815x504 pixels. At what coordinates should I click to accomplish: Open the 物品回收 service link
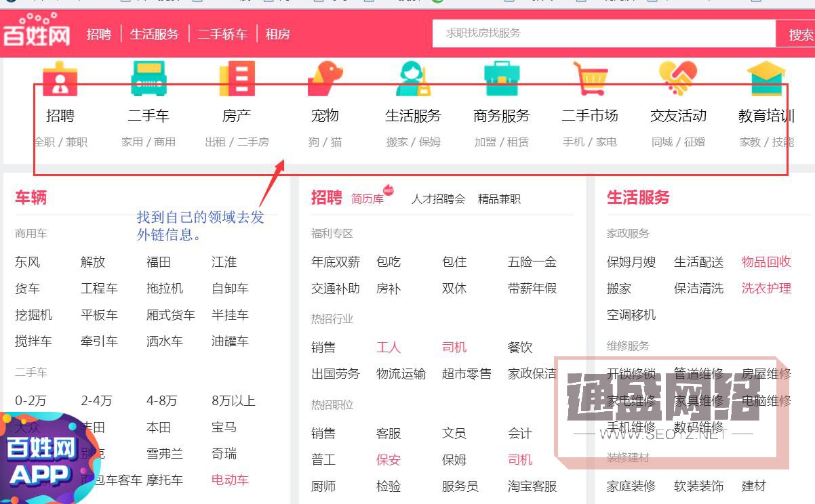pyautogui.click(x=766, y=262)
